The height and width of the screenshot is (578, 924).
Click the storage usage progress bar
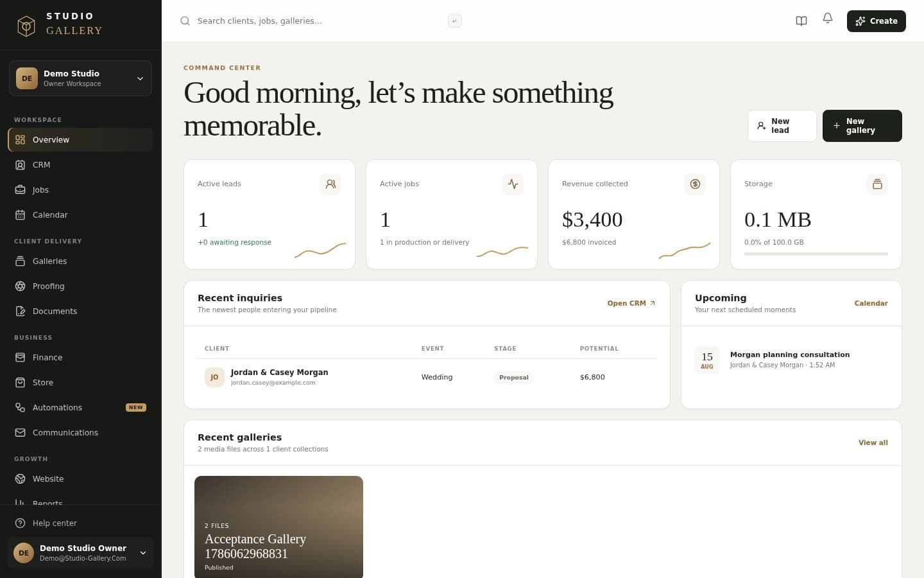coord(816,254)
